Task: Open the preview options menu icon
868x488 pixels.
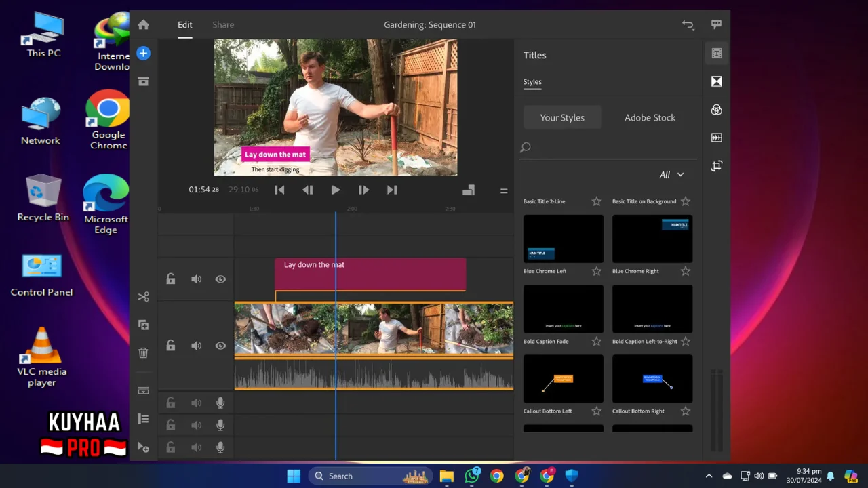Action: pos(504,191)
